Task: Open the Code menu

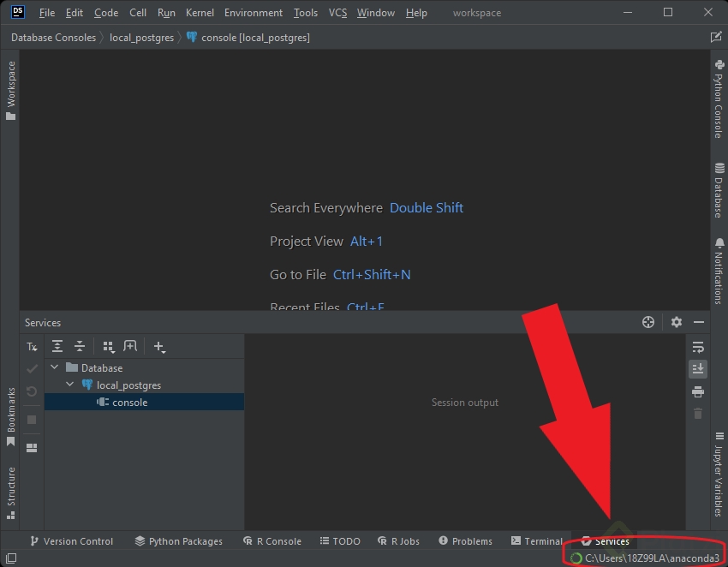Action: 106,13
